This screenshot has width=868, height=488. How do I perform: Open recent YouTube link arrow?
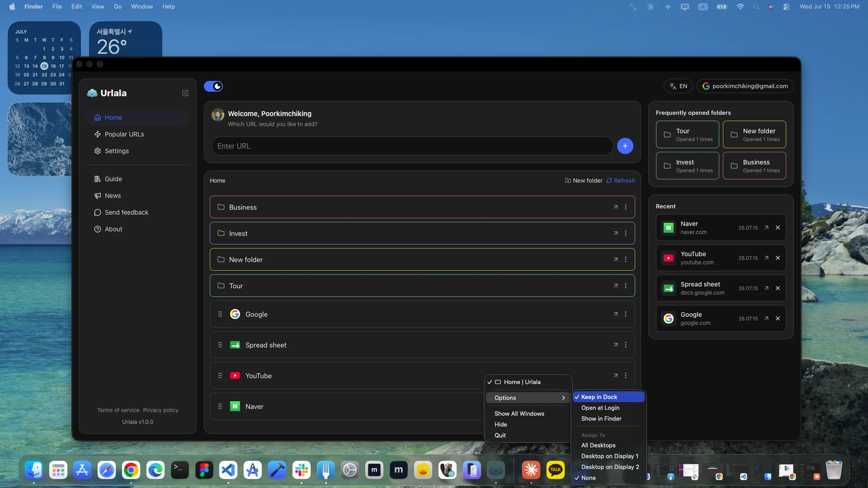pos(766,258)
